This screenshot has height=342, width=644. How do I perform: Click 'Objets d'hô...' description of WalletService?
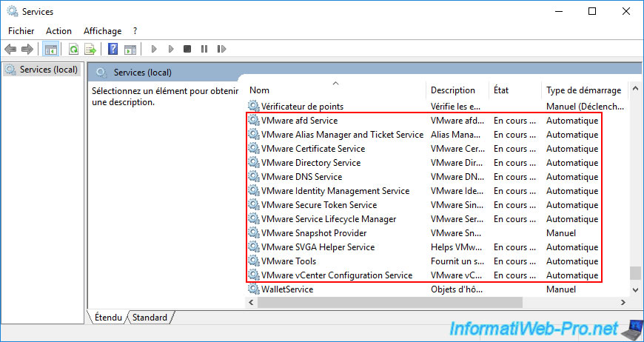click(455, 289)
